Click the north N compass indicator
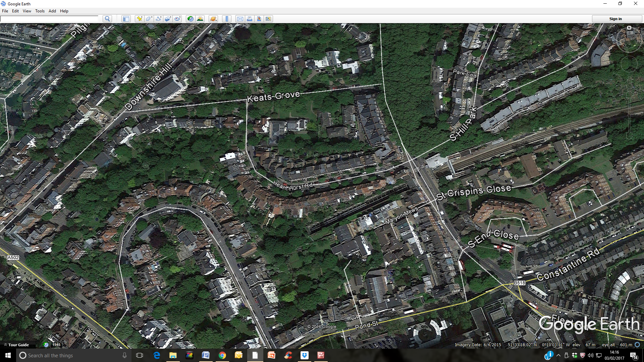Viewport: 644px width, 362px height. 629,28
